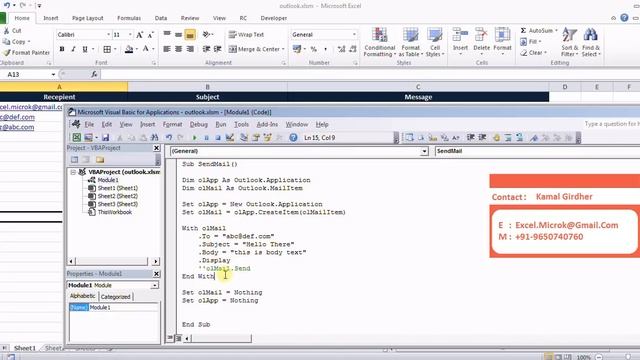This screenshot has height=360, width=640.
Task: Click the Toggle Bookmark flag icon
Action: [534, 138]
